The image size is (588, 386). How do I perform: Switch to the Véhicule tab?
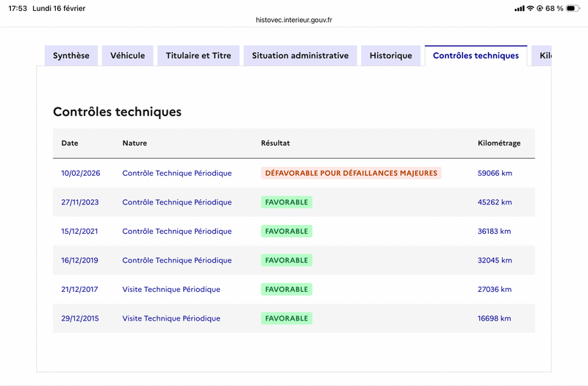click(x=128, y=56)
